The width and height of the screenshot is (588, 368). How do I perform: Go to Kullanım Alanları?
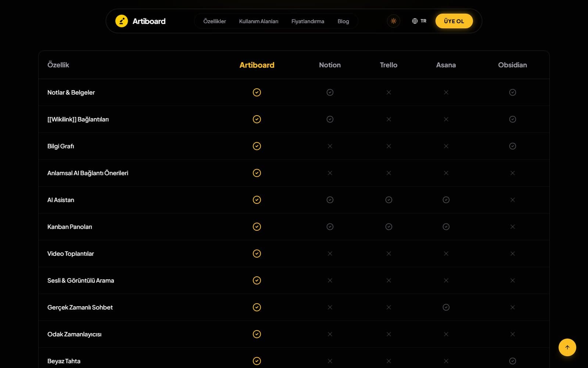(x=259, y=21)
